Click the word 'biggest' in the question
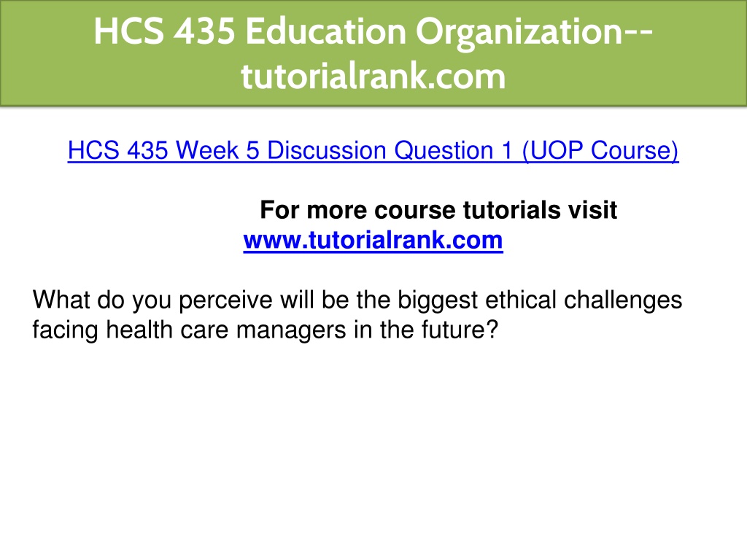Viewport: 747px width, 560px height. 438,301
